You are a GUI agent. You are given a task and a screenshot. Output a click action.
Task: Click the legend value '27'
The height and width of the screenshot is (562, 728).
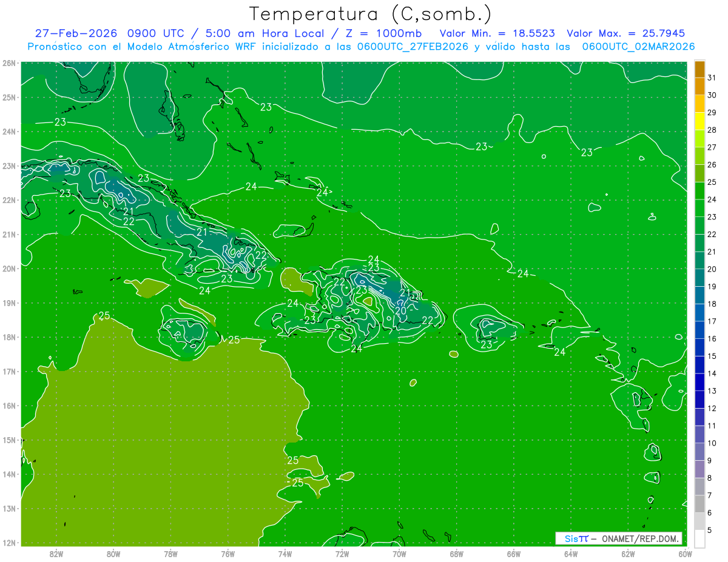point(712,147)
